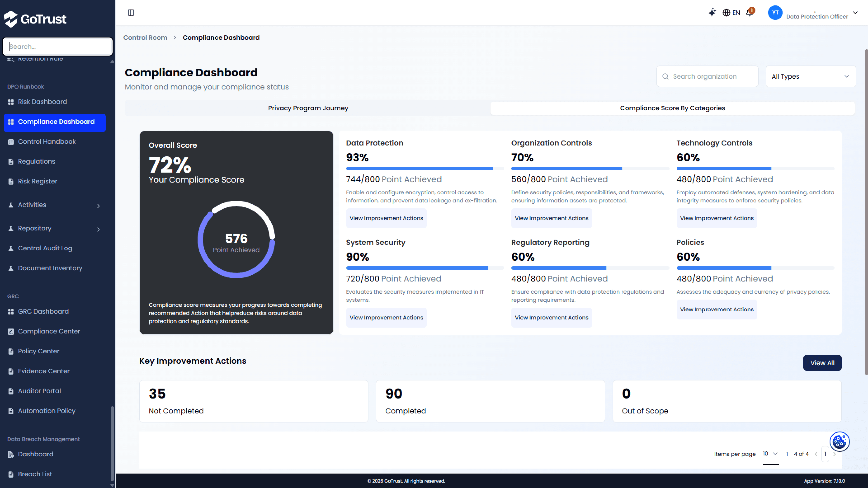The image size is (868, 488).
Task: Click the Regulations document icon
Action: point(11,162)
